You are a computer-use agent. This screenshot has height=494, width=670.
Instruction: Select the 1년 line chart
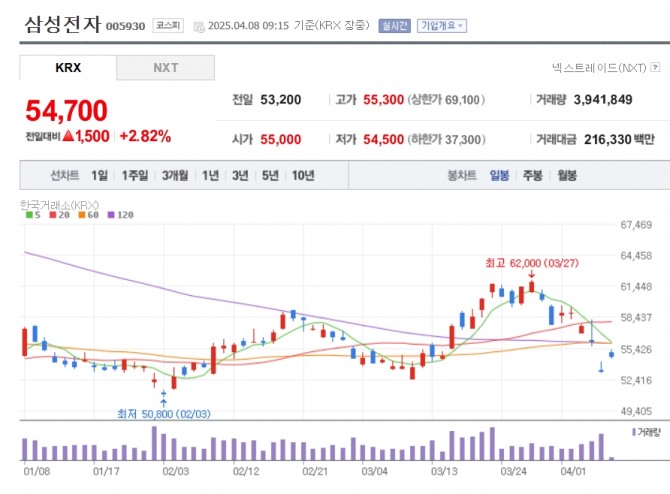[210, 175]
